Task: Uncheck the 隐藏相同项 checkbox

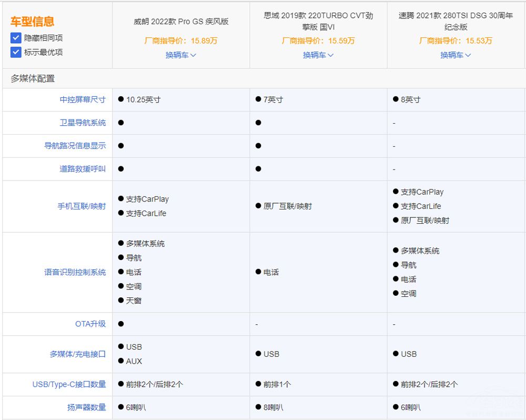Action: coord(16,38)
